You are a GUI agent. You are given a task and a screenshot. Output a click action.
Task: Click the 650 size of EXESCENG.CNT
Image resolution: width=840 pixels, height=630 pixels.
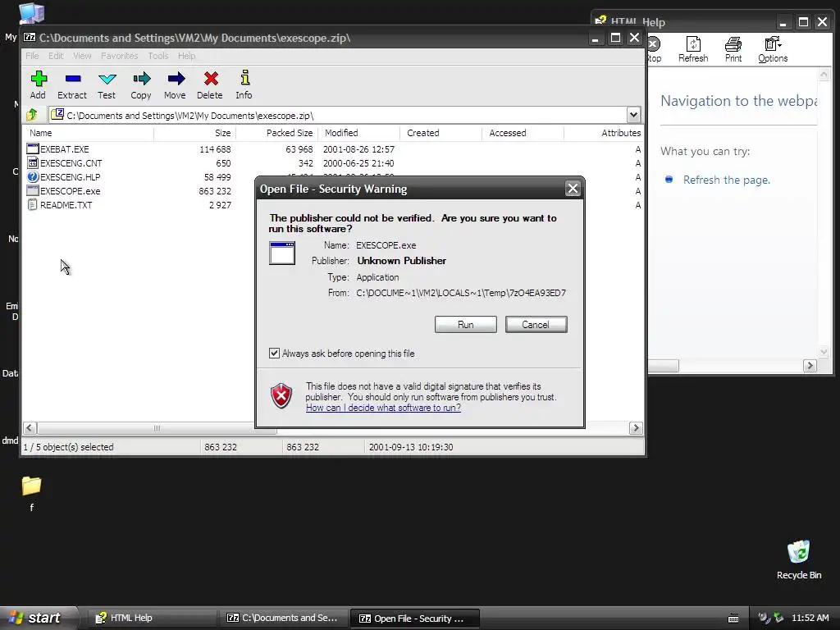coord(223,163)
